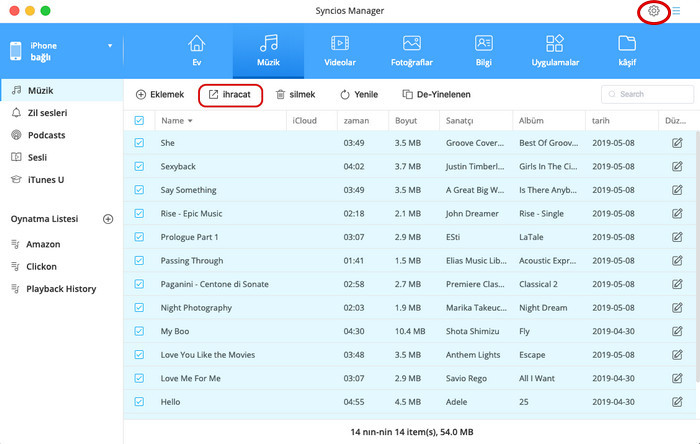Edit the She song info icon
The height and width of the screenshot is (444, 700).
(x=677, y=143)
